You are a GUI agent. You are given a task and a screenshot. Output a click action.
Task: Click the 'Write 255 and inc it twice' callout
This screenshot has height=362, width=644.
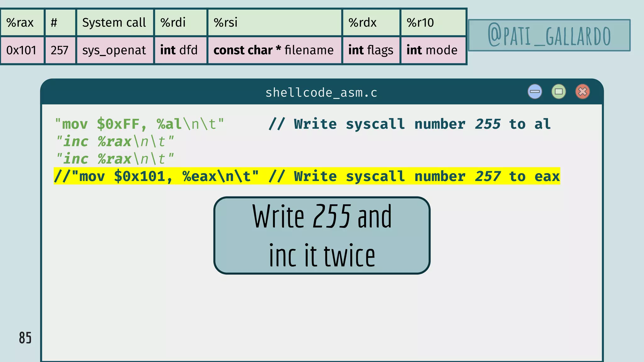(322, 235)
